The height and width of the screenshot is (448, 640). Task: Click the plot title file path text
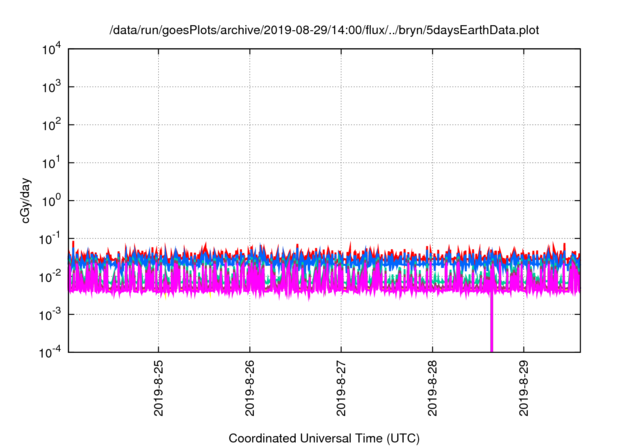(325, 28)
